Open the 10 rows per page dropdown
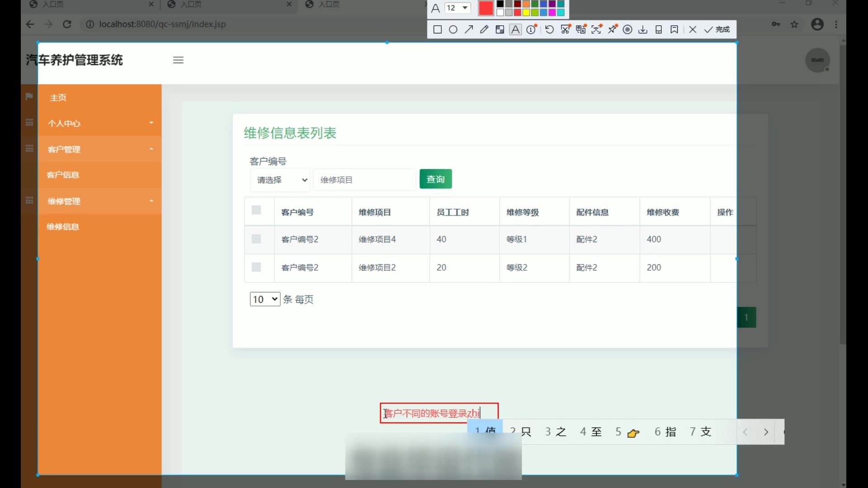The height and width of the screenshot is (488, 868). click(x=265, y=299)
